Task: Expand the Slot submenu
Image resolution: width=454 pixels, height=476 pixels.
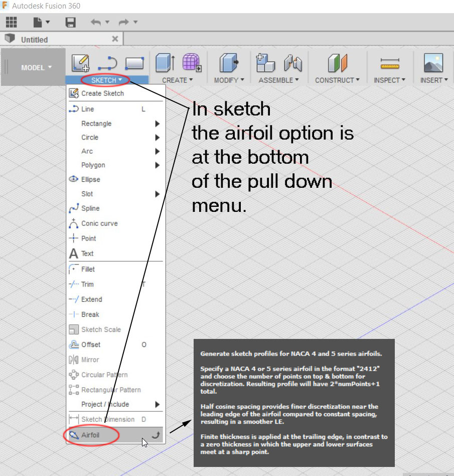Action: [x=116, y=194]
